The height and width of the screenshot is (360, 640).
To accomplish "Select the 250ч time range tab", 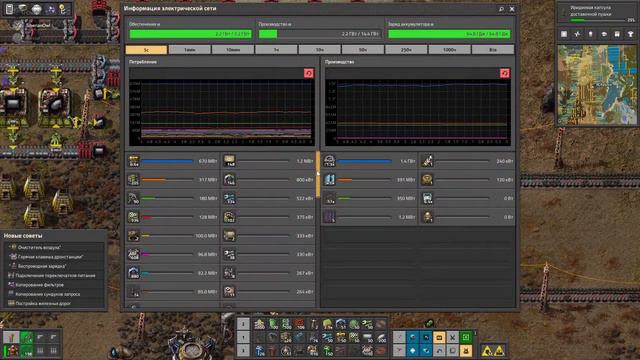I will click(x=406, y=50).
